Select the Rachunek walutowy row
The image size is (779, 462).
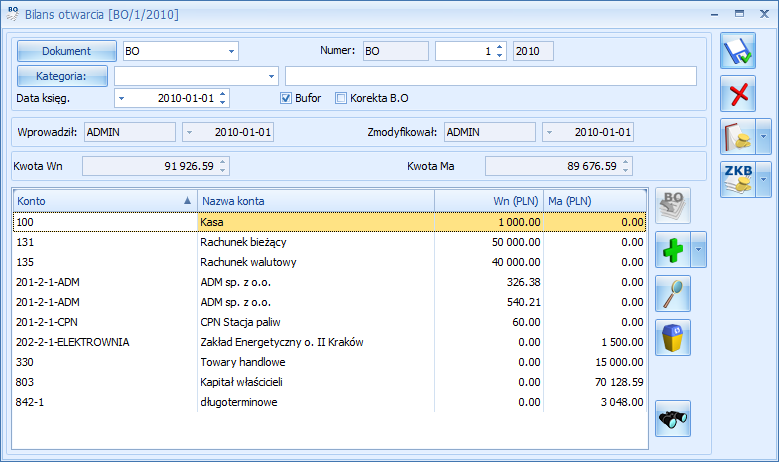point(329,262)
